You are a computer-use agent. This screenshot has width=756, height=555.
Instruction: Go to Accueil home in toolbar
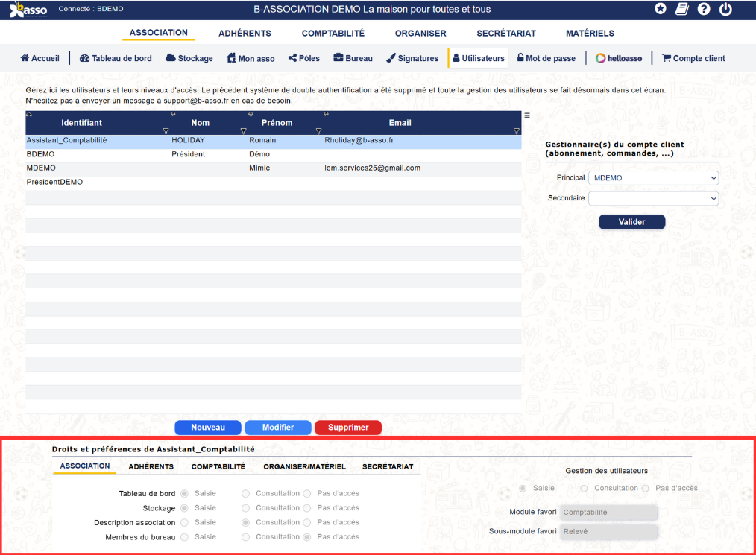(x=40, y=58)
